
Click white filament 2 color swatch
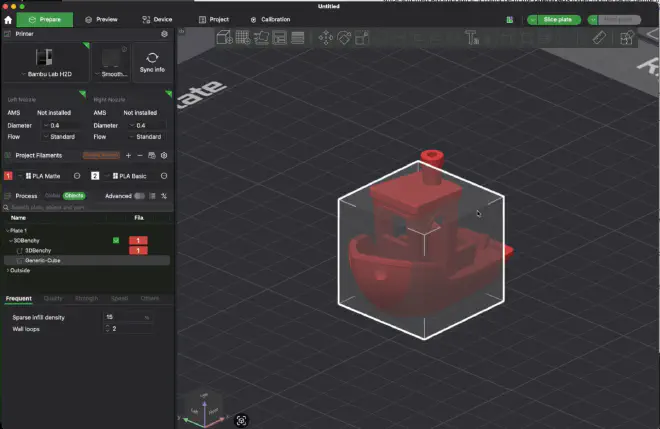coord(95,176)
